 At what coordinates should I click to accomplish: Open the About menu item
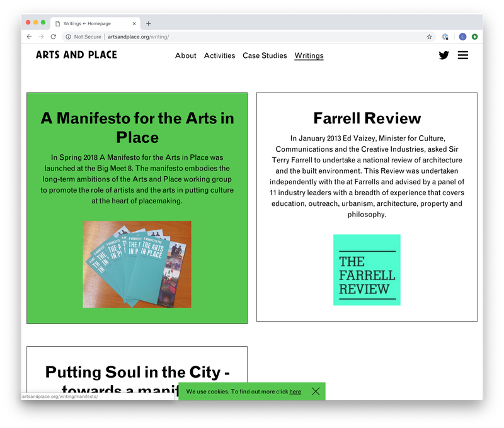pyautogui.click(x=185, y=55)
